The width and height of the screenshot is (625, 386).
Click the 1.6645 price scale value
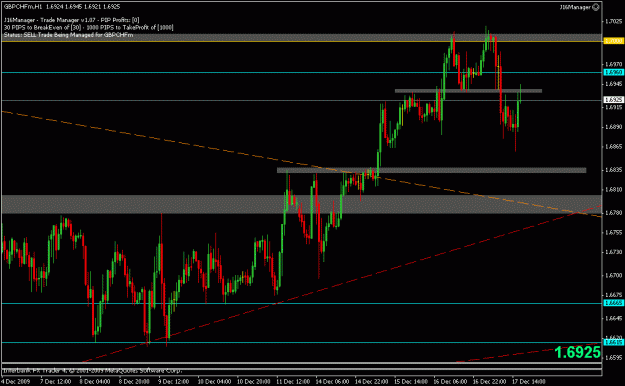pos(614,318)
